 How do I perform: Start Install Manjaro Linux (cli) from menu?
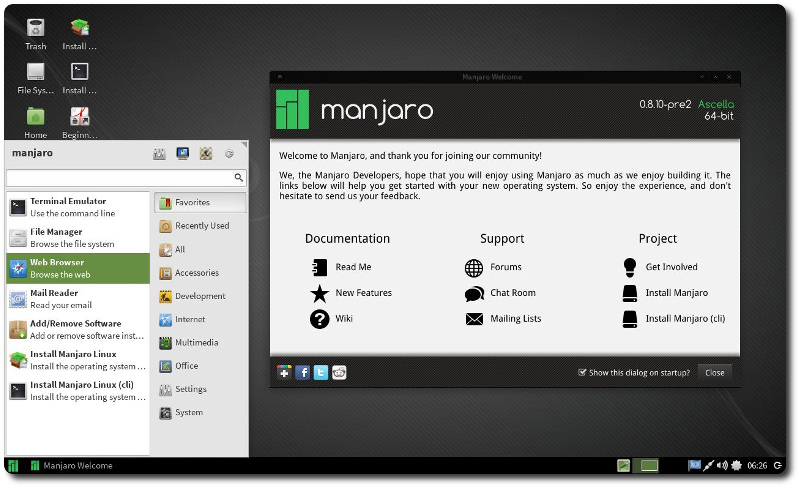pyautogui.click(x=78, y=391)
